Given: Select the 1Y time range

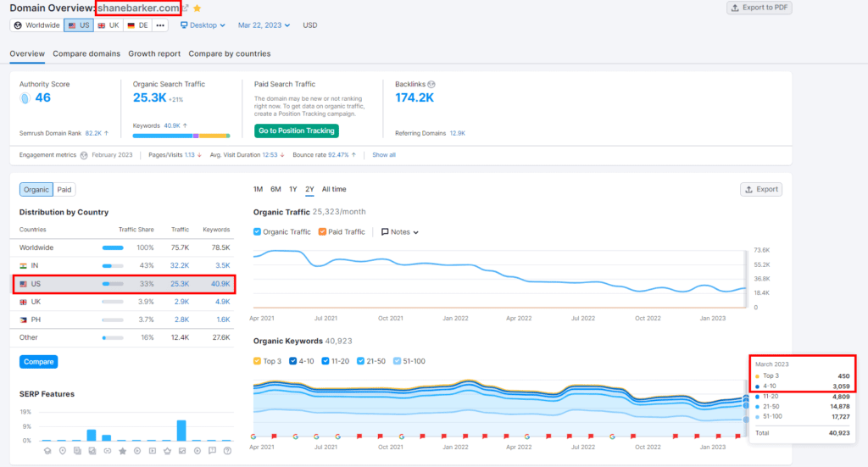Looking at the screenshot, I should 293,189.
